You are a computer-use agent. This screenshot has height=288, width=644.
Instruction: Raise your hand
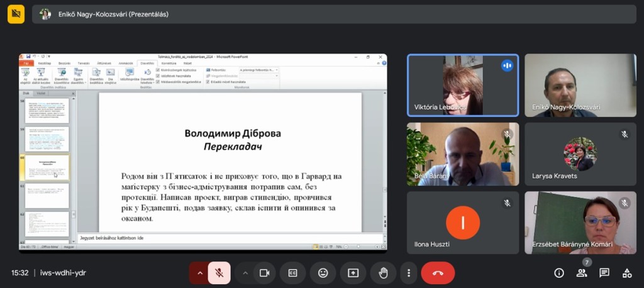tap(383, 273)
